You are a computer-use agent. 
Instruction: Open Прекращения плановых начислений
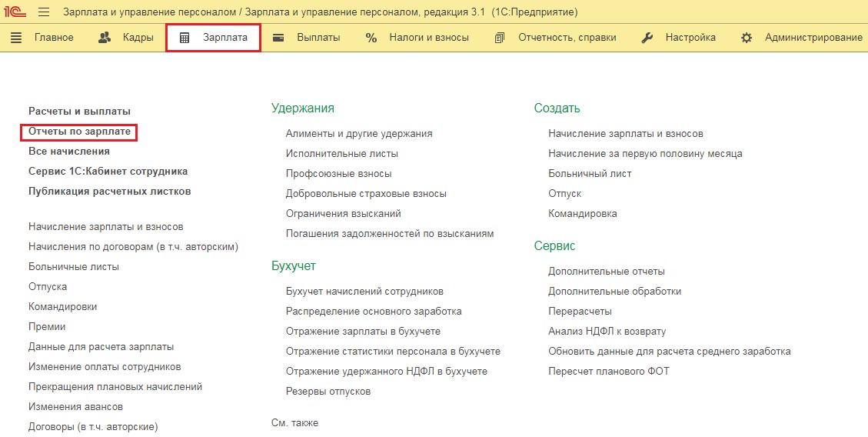[115, 386]
